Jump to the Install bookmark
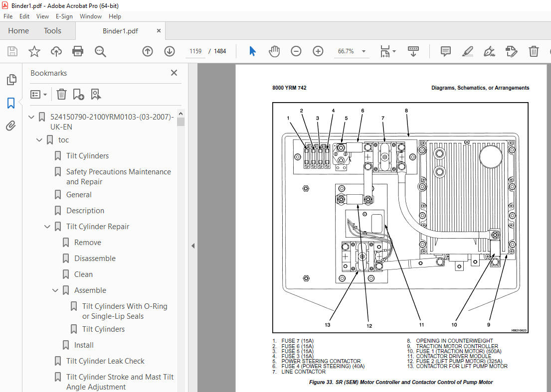Screen dimensions: 551x392 pyautogui.click(x=84, y=345)
